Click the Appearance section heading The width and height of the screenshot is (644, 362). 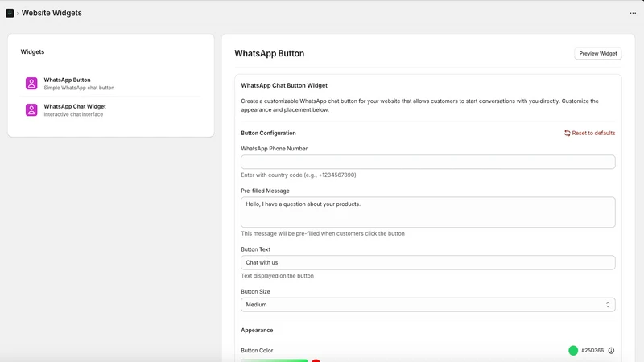pos(257,330)
